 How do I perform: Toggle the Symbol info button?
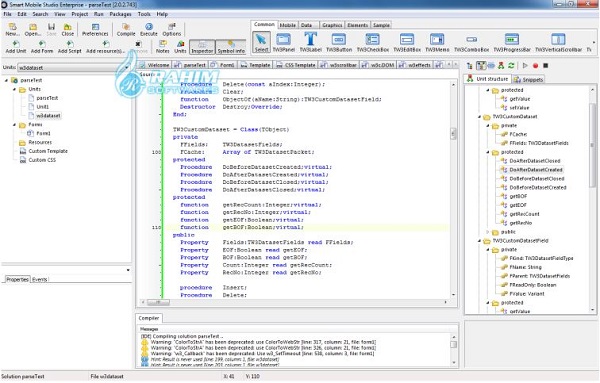[x=231, y=47]
